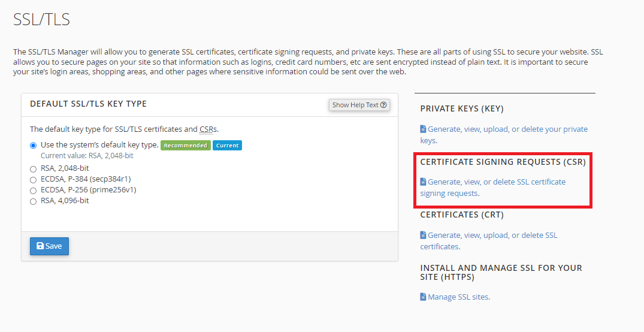Click the green Recommended badge
The height and width of the screenshot is (332, 644).
pos(186,146)
